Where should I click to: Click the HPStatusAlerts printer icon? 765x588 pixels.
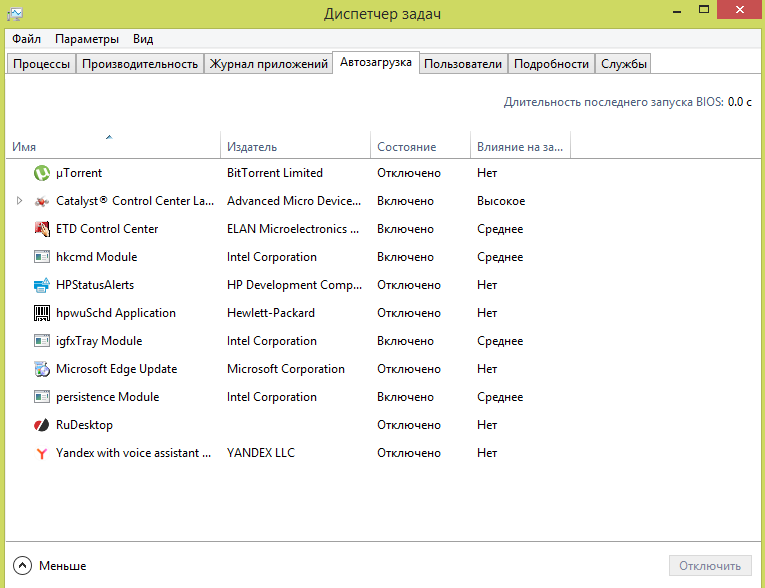[41, 285]
